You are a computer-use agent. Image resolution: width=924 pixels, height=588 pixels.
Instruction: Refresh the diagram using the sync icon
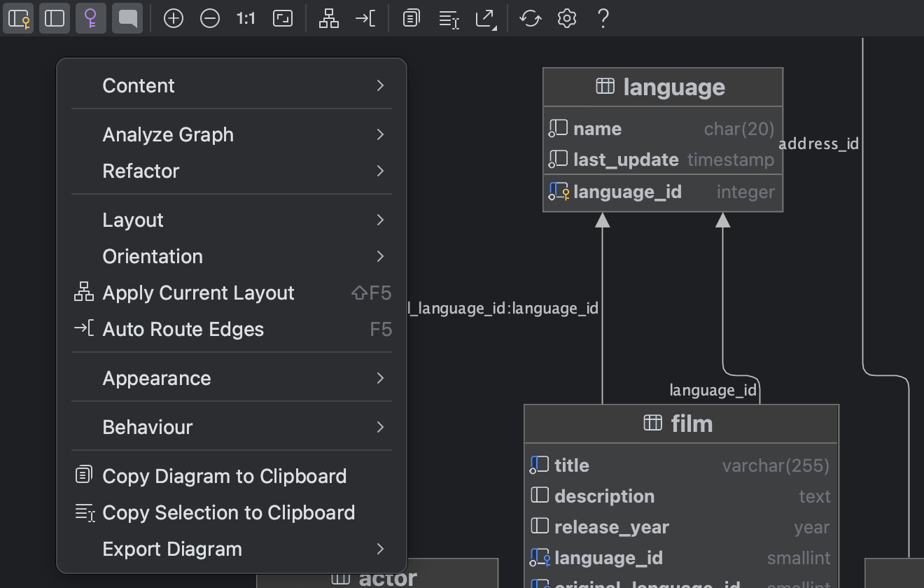coord(530,18)
